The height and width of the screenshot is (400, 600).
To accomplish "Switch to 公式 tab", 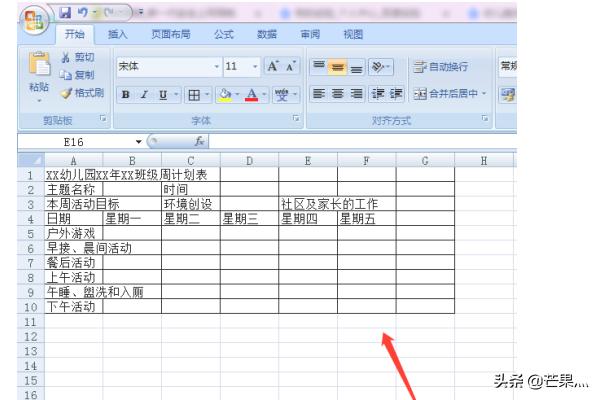I will [x=223, y=34].
